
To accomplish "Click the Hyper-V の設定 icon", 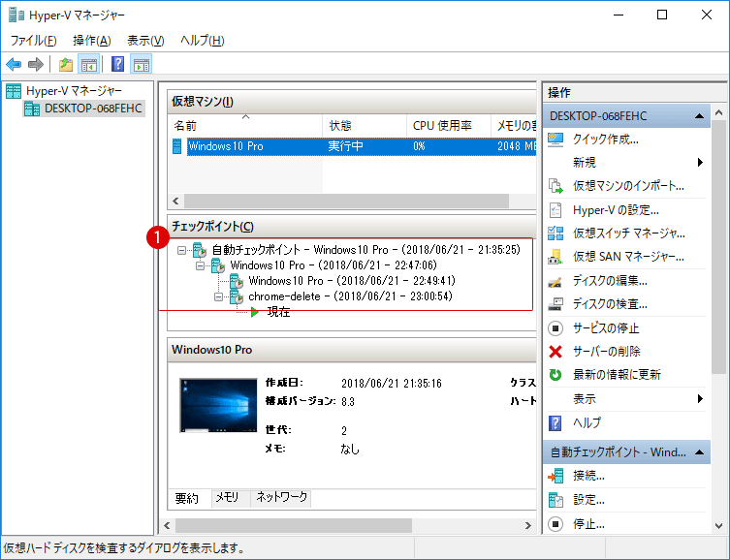I will 555,210.
